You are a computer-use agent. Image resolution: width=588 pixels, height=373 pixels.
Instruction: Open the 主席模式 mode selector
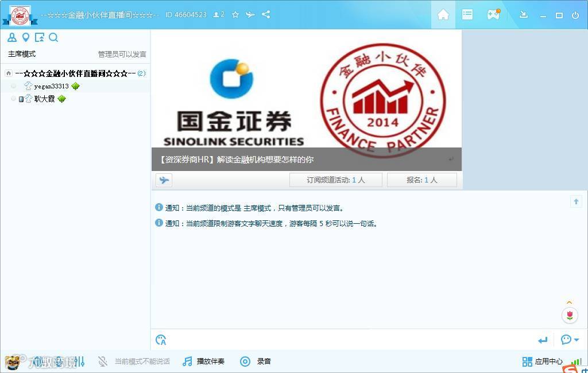coord(22,54)
